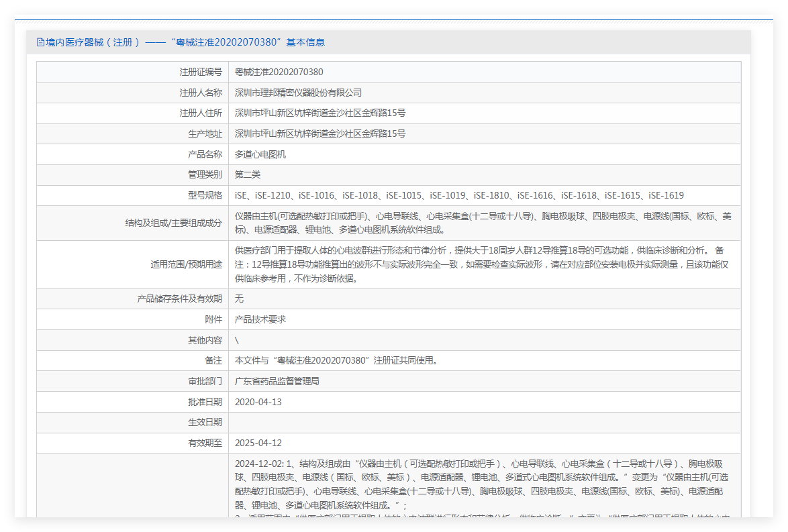Click the label 管理类别
The height and width of the screenshot is (532, 788).
click(x=205, y=175)
